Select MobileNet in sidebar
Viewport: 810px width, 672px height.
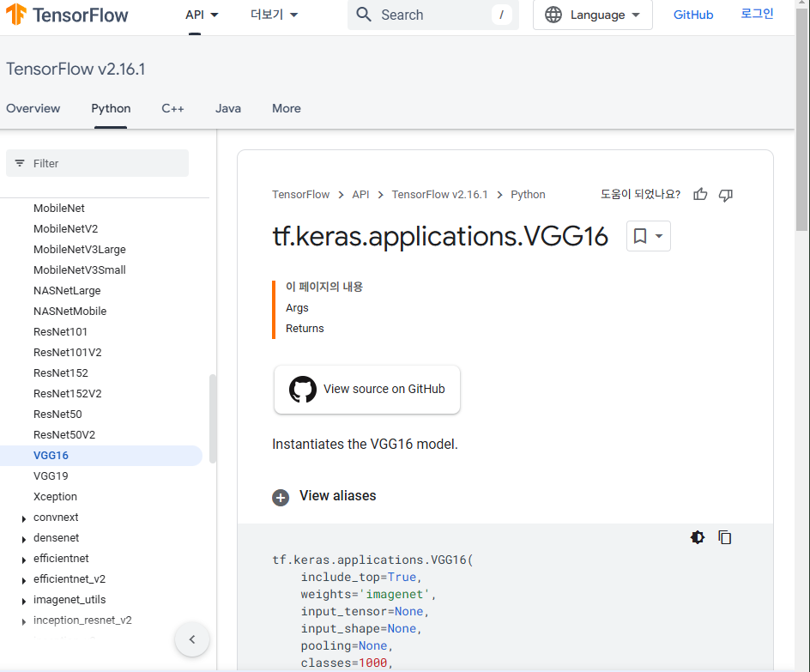tap(59, 209)
